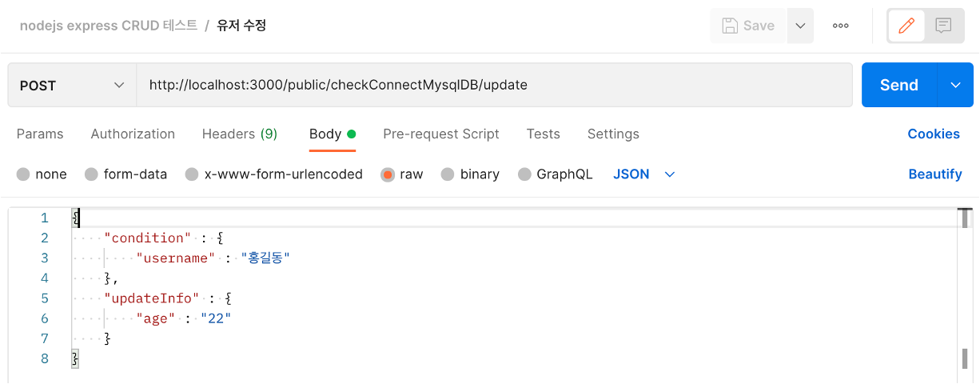This screenshot has height=384, width=980.
Task: Click into the request URL field
Action: (x=495, y=85)
